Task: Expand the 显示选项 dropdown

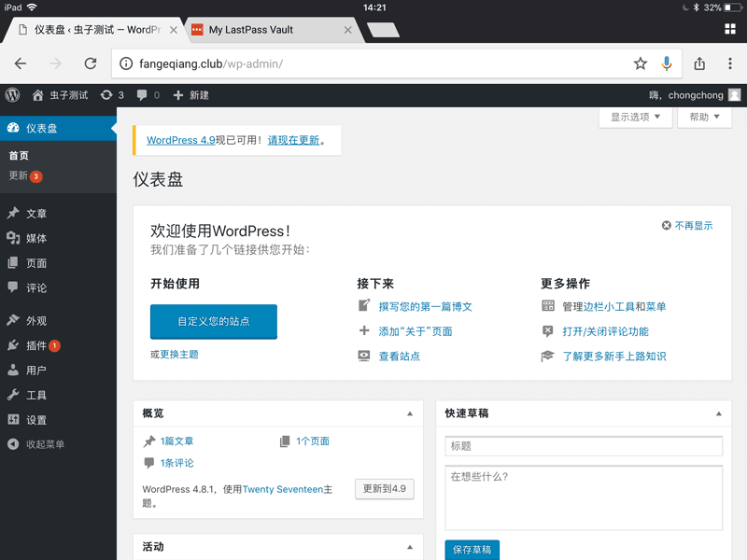Action: point(635,118)
